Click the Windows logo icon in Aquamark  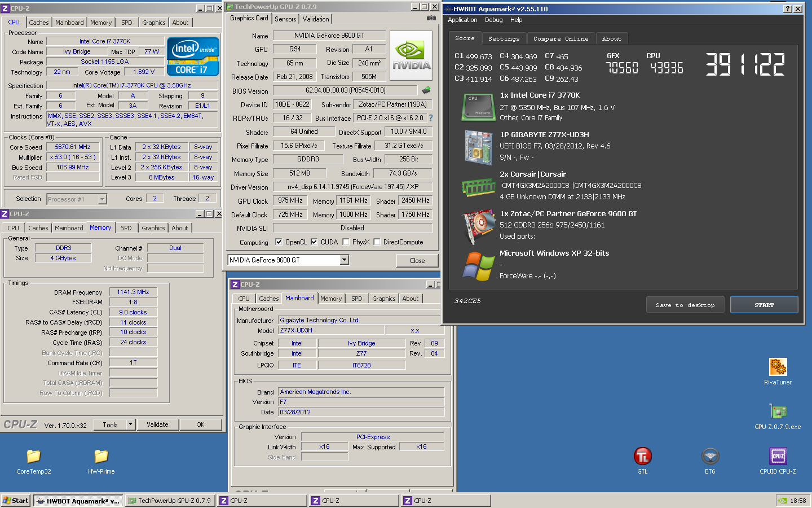coord(479,266)
